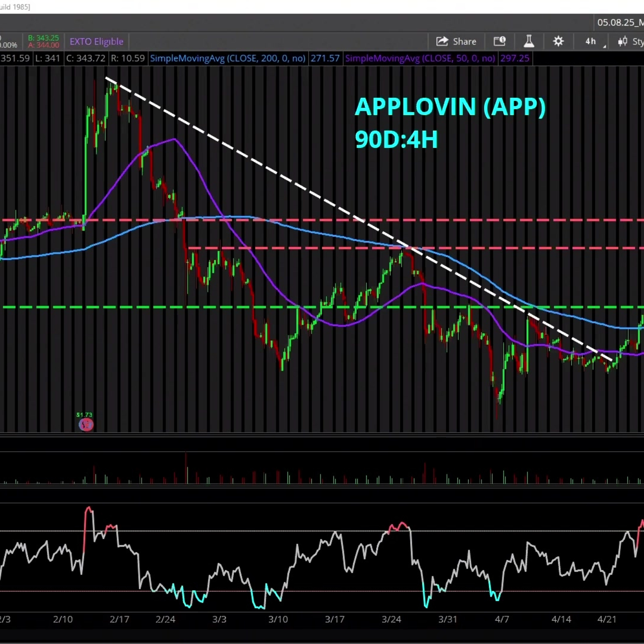Open chart settings gear icon
The image size is (644, 644).
(558, 42)
